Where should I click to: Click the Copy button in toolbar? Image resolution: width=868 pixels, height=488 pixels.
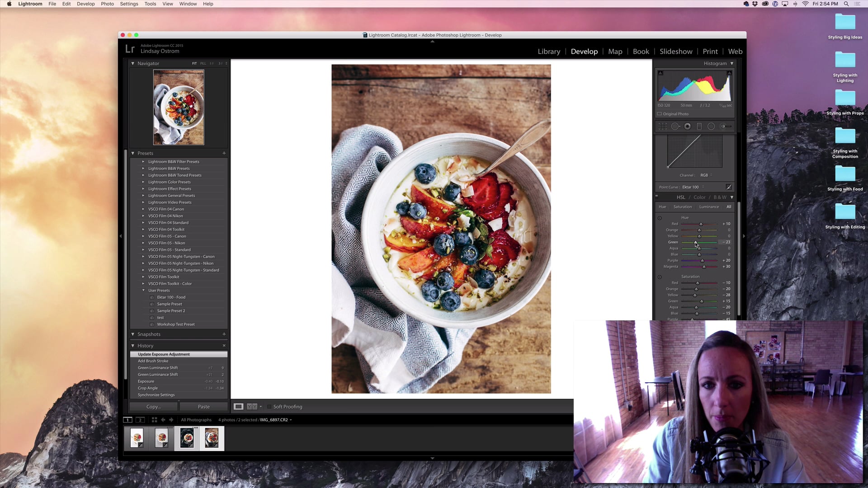point(153,406)
